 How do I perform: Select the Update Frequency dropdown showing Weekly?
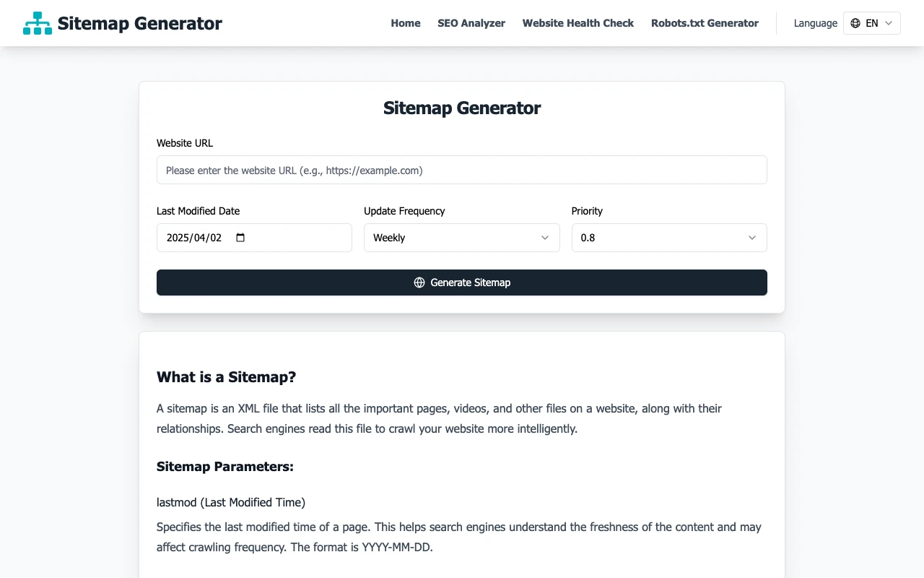point(461,237)
